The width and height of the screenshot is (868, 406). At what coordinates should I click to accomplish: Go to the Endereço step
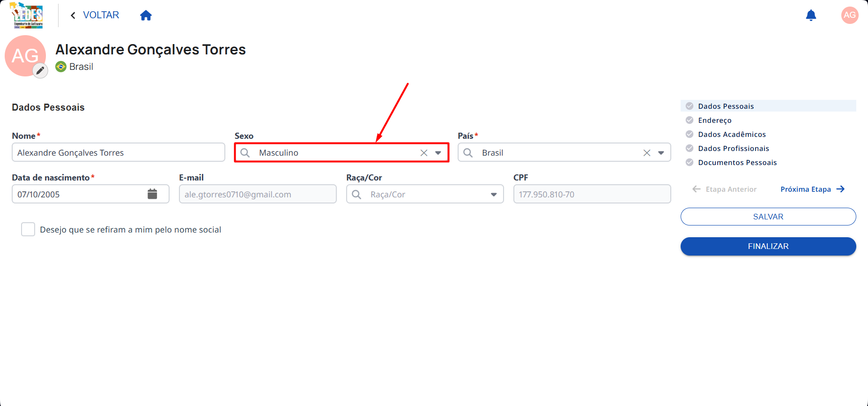(714, 120)
